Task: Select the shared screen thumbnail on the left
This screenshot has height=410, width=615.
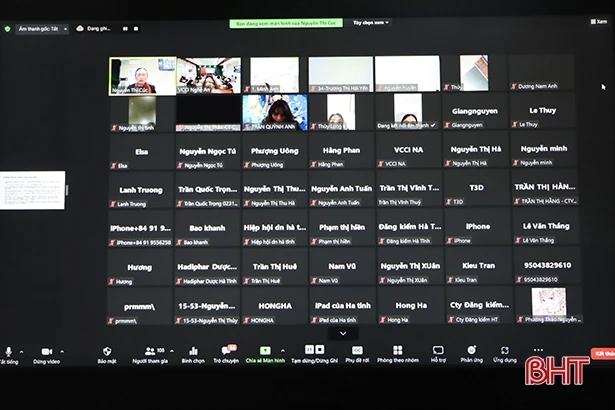Action: pyautogui.click(x=32, y=190)
